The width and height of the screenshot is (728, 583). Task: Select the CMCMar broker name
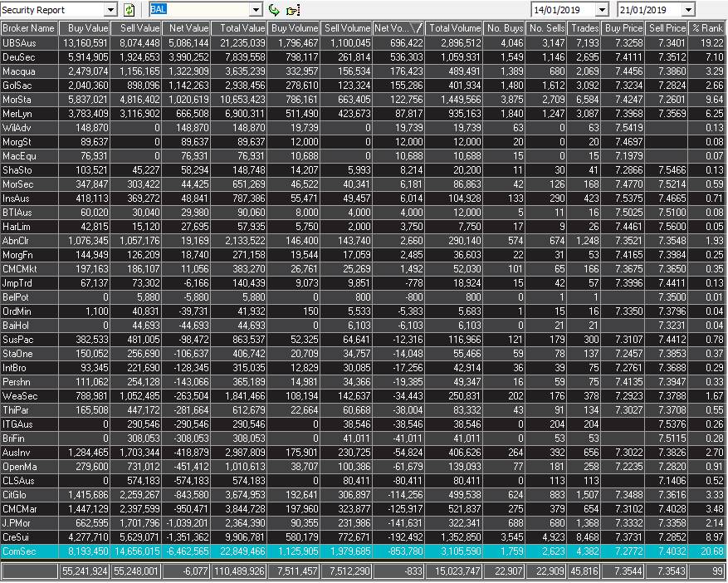pos(19,509)
